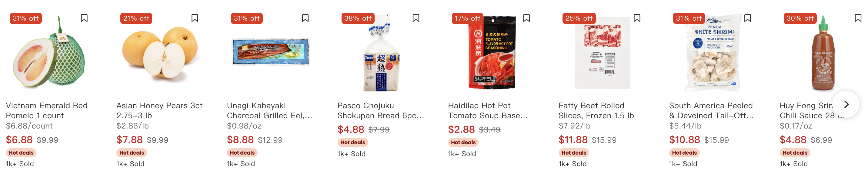Click Hot deals tag under pomelo
868x174 pixels.
pyautogui.click(x=21, y=153)
